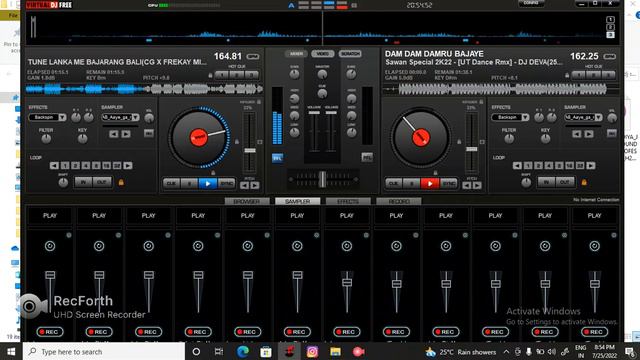This screenshot has height=360, width=640.
Task: Click the left deck pitch slider handle
Action: [250, 151]
